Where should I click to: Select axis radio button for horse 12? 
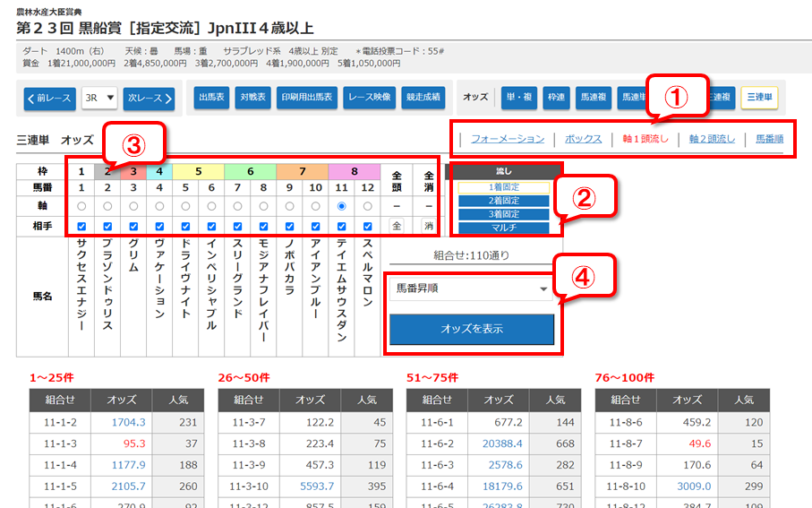(367, 205)
